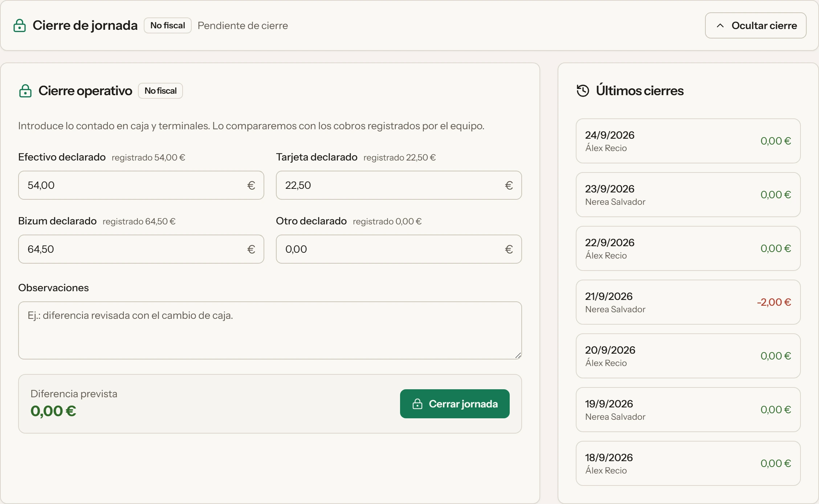Click the registrado 64,50 € hint
Viewport: 819px width, 504px height.
coord(139,221)
